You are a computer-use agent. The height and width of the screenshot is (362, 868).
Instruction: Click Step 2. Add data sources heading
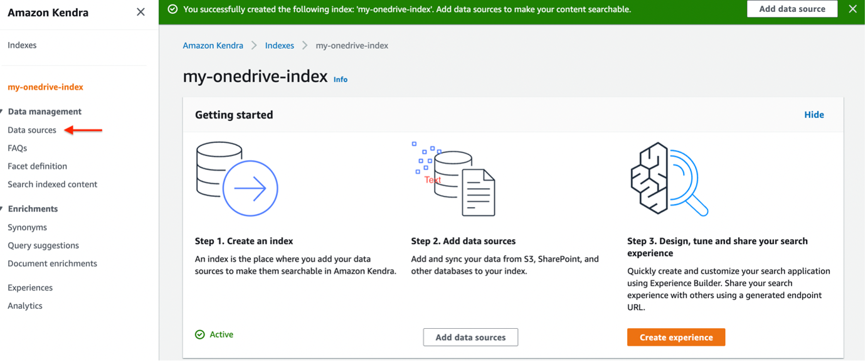point(463,241)
